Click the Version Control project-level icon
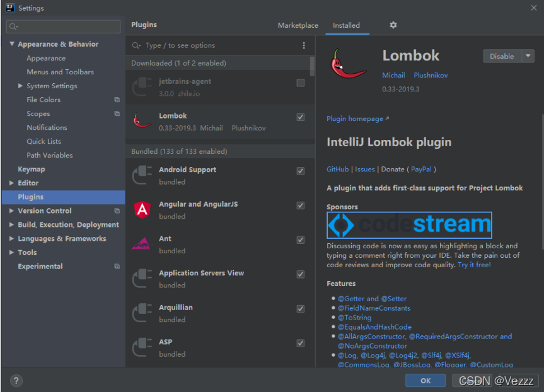This screenshot has width=544, height=392. [x=117, y=210]
